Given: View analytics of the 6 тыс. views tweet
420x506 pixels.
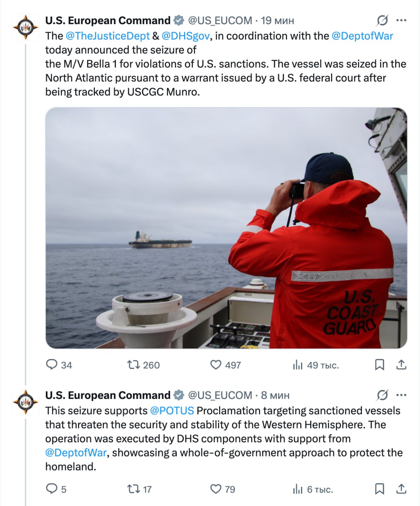Looking at the screenshot, I should click(x=297, y=489).
